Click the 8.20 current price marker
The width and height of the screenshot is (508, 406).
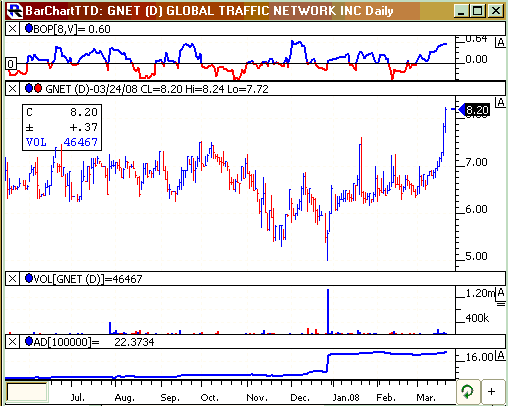pos(475,110)
